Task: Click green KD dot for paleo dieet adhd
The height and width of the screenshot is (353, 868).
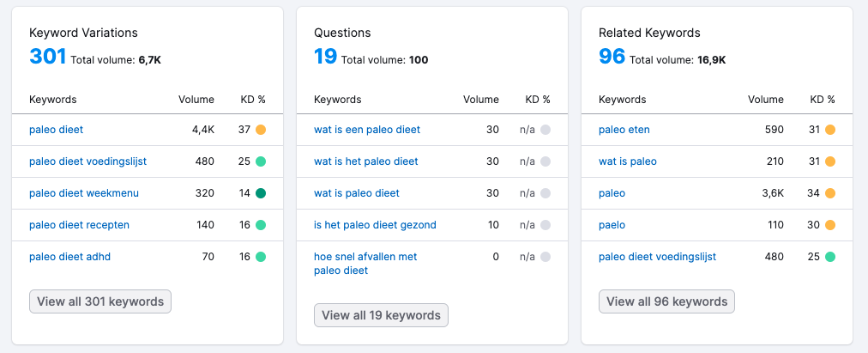Action: tap(260, 257)
